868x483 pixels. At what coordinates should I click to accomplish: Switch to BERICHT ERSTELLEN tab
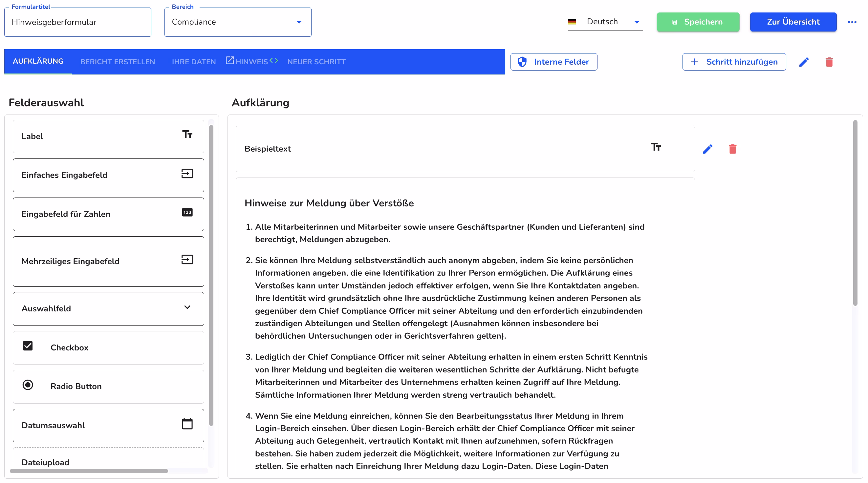click(118, 62)
